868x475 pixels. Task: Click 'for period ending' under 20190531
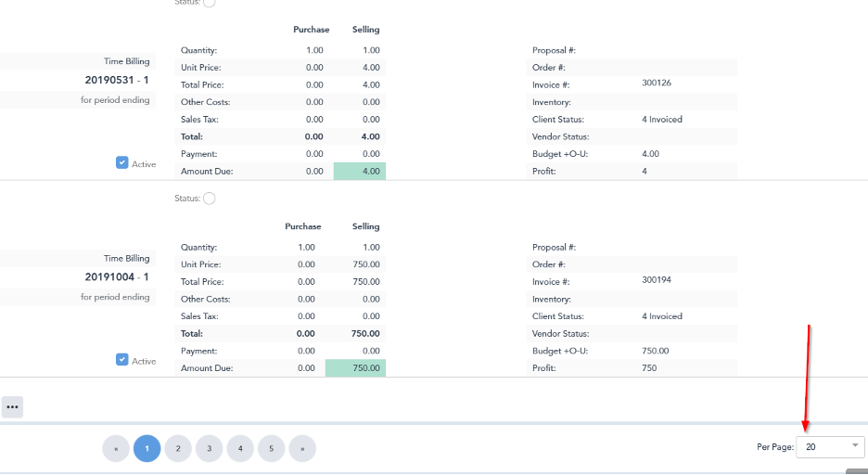point(115,99)
